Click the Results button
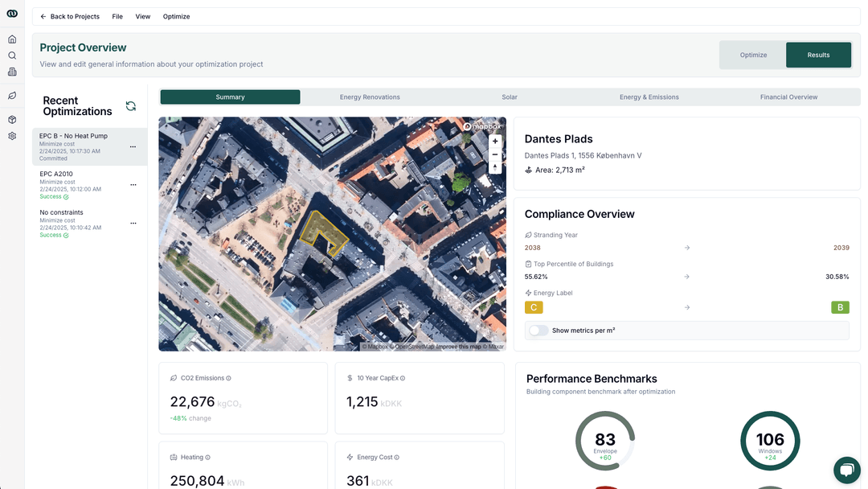This screenshot has height=489, width=868. click(x=818, y=55)
